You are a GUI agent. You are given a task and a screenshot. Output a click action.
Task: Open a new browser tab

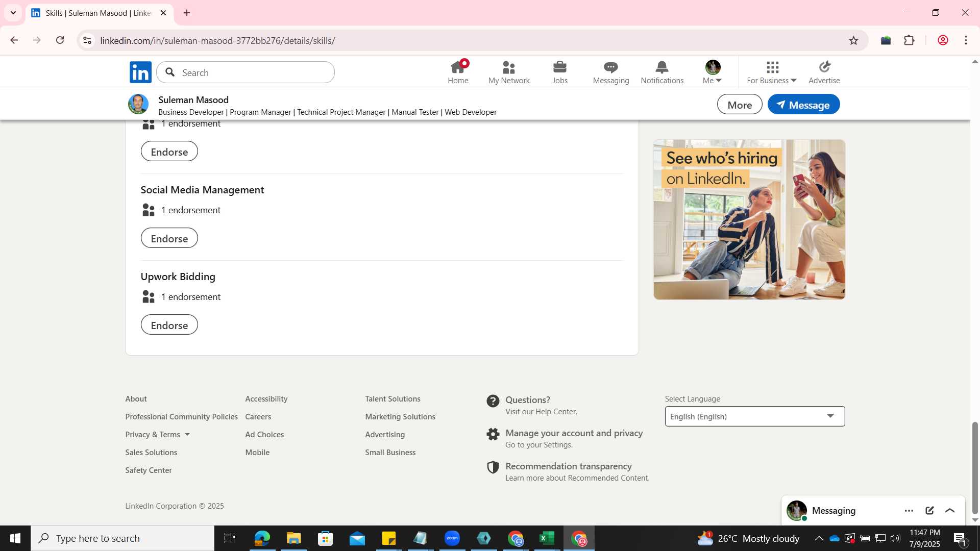[x=187, y=13]
